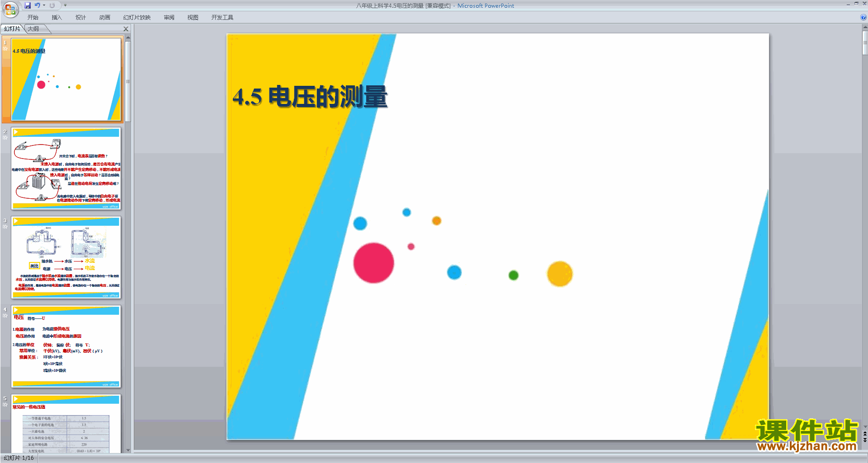
Task: Click main editing area scrollbar up arrow
Action: coord(865,27)
